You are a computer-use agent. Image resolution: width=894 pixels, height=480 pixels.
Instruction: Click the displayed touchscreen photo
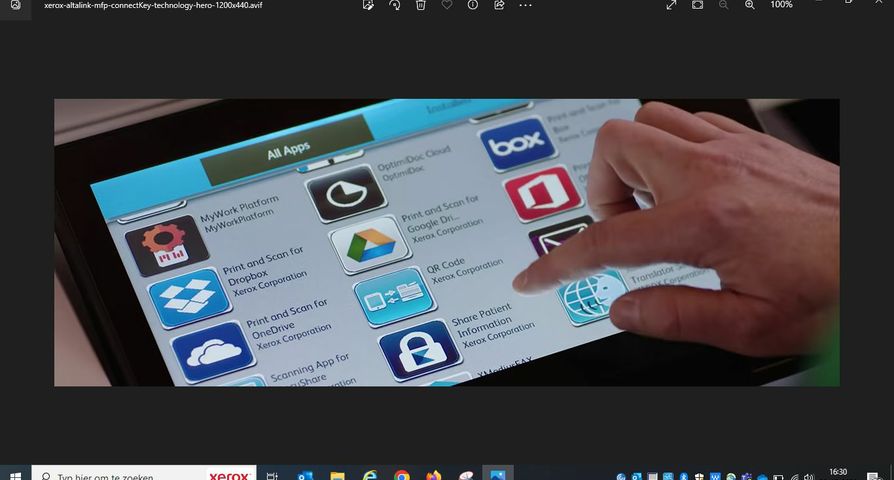pyautogui.click(x=446, y=242)
